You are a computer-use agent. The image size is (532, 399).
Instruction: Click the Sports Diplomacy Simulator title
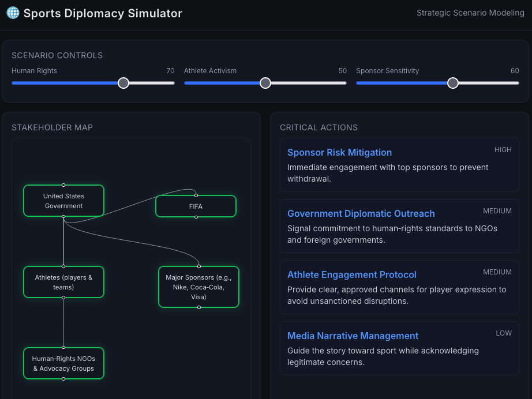[103, 13]
